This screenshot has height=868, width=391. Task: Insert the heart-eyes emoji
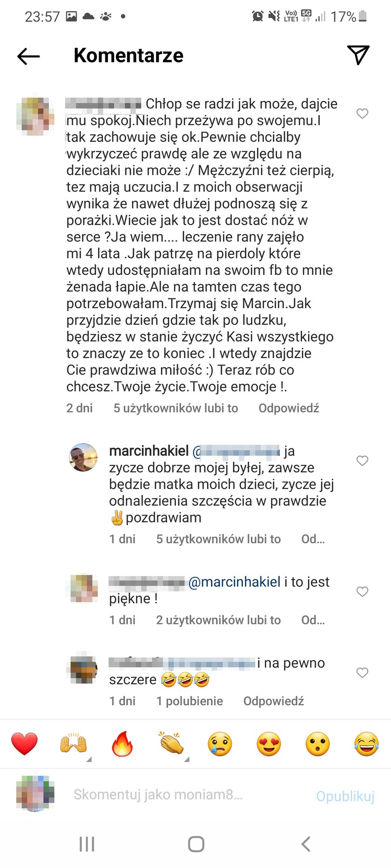tap(269, 743)
